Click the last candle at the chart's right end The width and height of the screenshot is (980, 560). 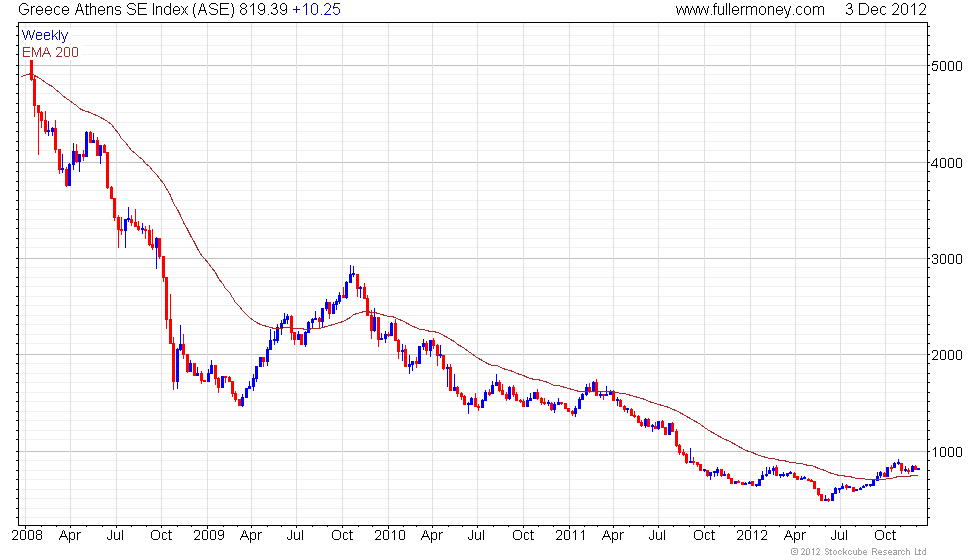point(917,469)
